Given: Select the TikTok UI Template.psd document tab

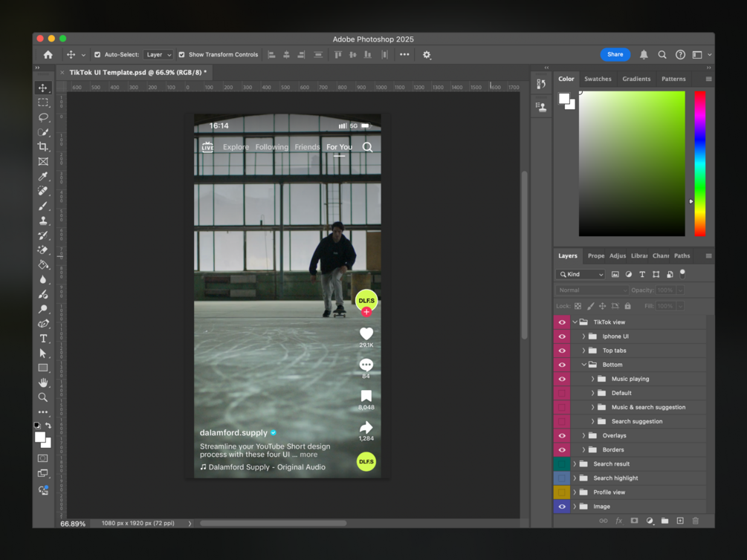Looking at the screenshot, I should point(138,72).
